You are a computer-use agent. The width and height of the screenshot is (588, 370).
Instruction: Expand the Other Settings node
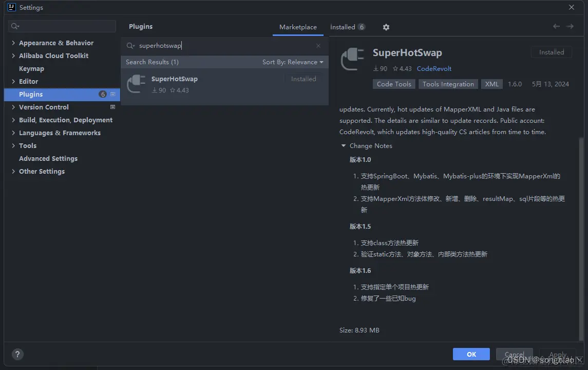(13, 172)
